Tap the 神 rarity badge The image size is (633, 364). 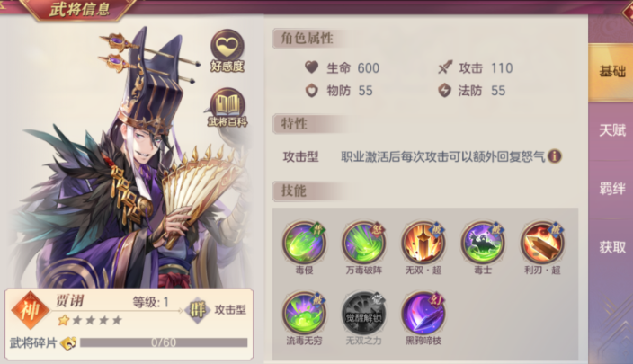tap(31, 310)
